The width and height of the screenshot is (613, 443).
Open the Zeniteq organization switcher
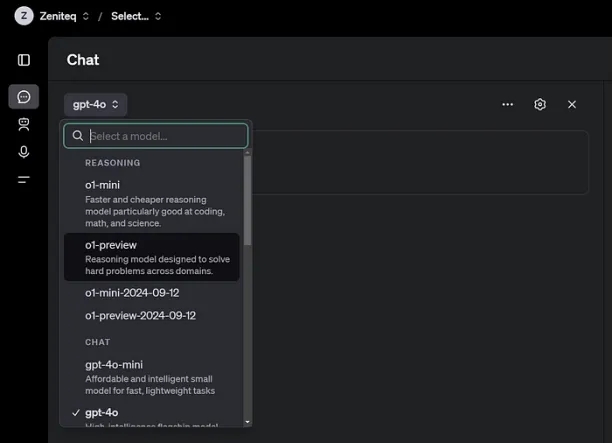[x=64, y=16]
